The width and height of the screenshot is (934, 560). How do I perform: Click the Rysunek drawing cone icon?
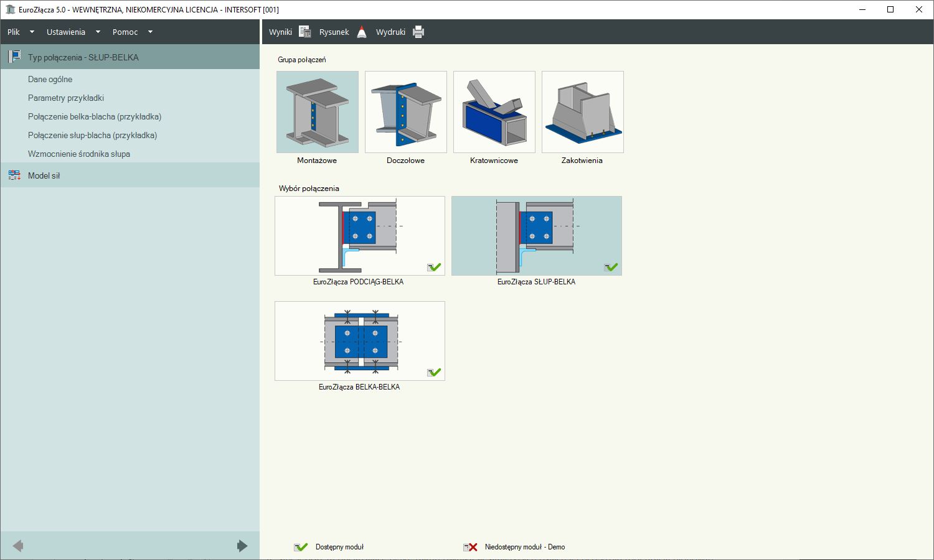(362, 32)
